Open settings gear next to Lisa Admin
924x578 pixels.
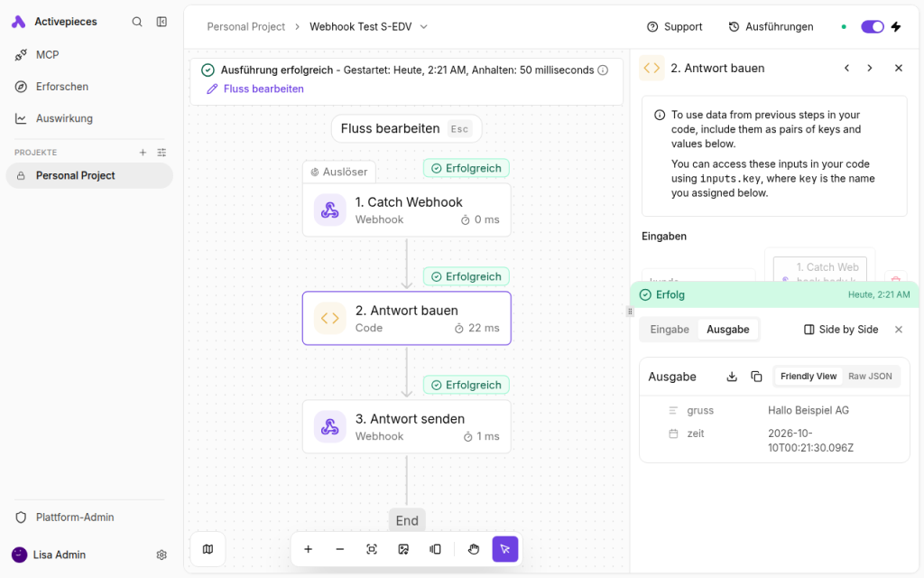(x=162, y=555)
